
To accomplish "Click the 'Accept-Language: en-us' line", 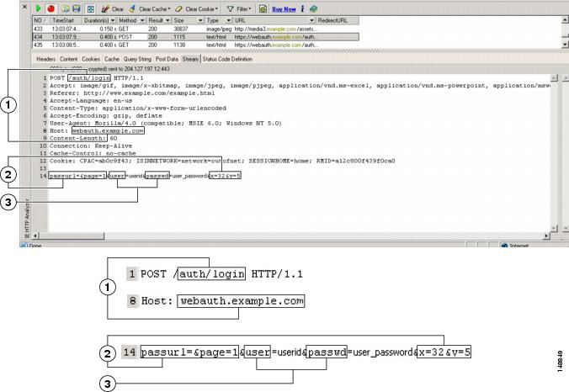I will pos(91,101).
